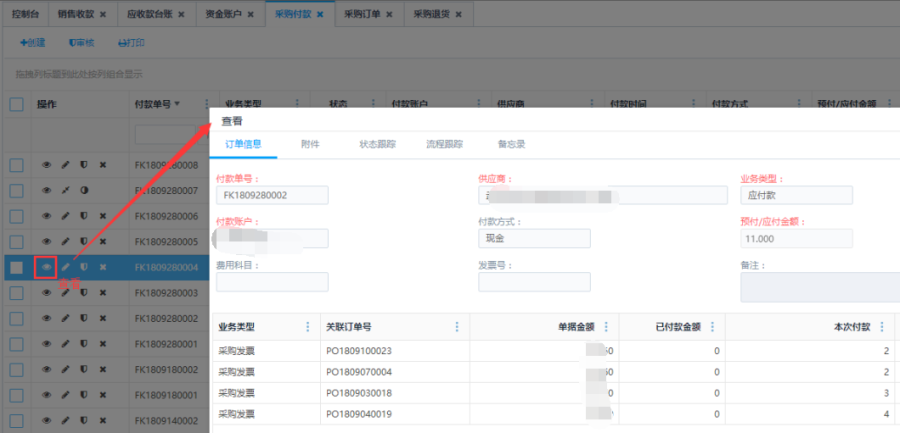Open column menu for 业务类型 in detail table

(x=307, y=327)
